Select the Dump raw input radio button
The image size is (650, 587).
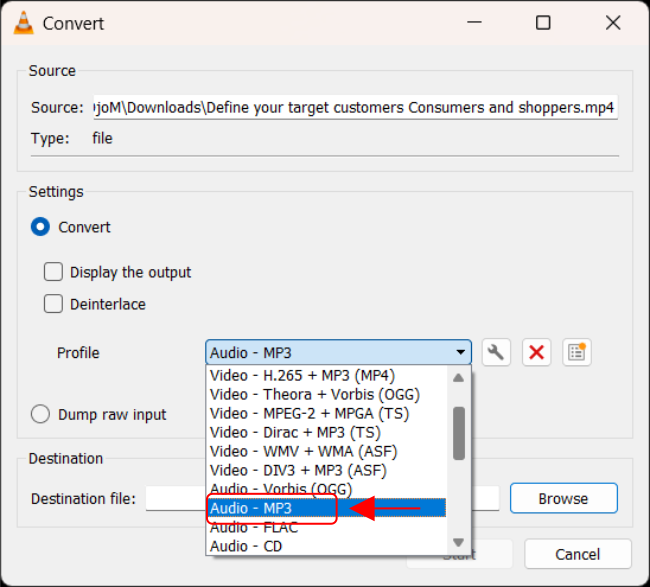pos(40,414)
